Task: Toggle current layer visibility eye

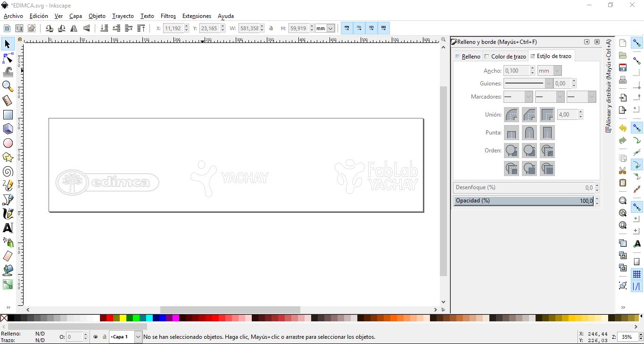Action: pos(96,337)
